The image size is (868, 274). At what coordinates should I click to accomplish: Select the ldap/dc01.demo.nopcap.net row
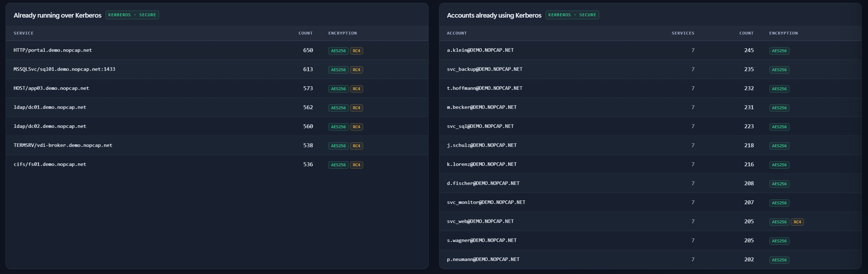tap(217, 107)
